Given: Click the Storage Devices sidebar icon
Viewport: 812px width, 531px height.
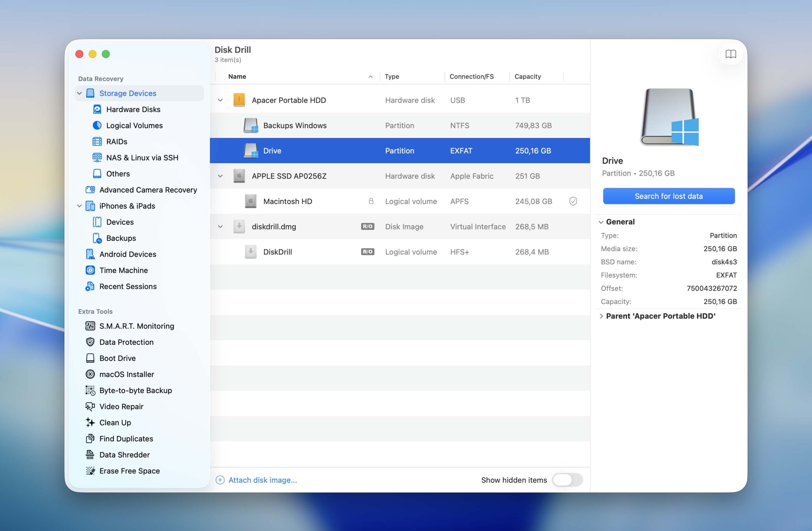Looking at the screenshot, I should (90, 93).
